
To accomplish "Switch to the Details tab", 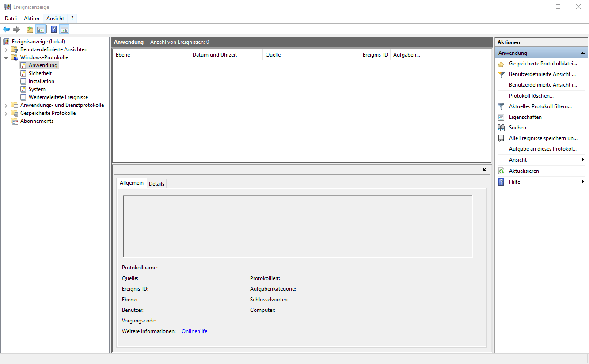I will 156,183.
